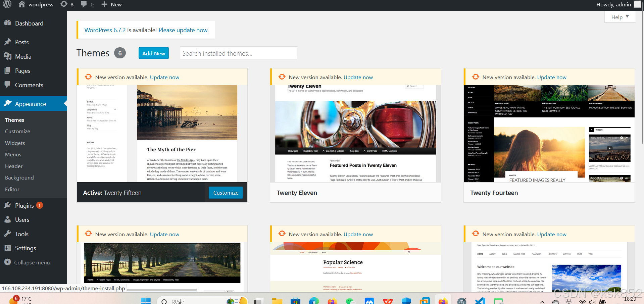Image resolution: width=644 pixels, height=304 pixels.
Task: Open the Twenty Eleven theme screenshot
Action: tap(355, 134)
